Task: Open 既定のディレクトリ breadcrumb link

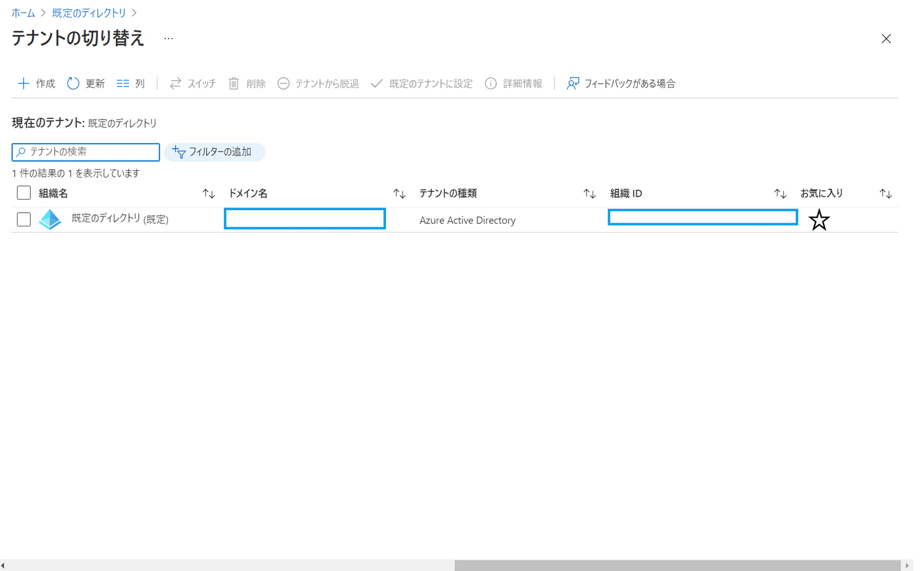Action: click(x=89, y=13)
